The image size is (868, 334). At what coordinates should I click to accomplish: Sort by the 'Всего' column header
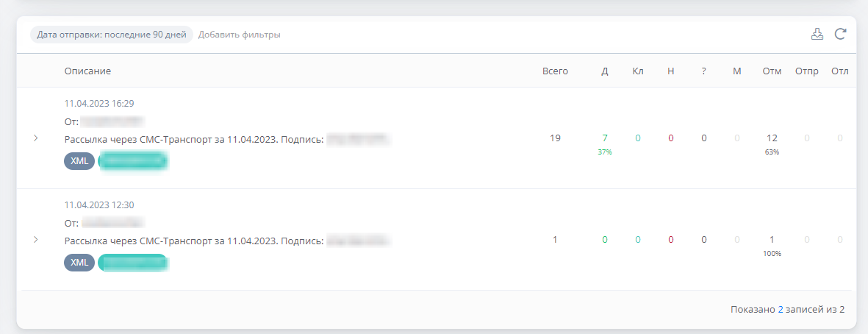(x=555, y=71)
